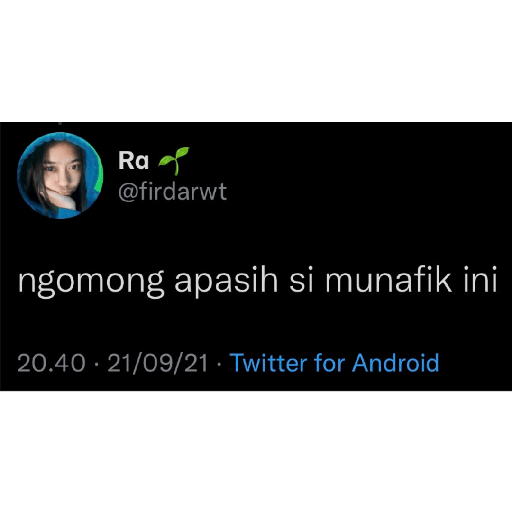
Task: Open the display name Ra
Action: pos(133,161)
